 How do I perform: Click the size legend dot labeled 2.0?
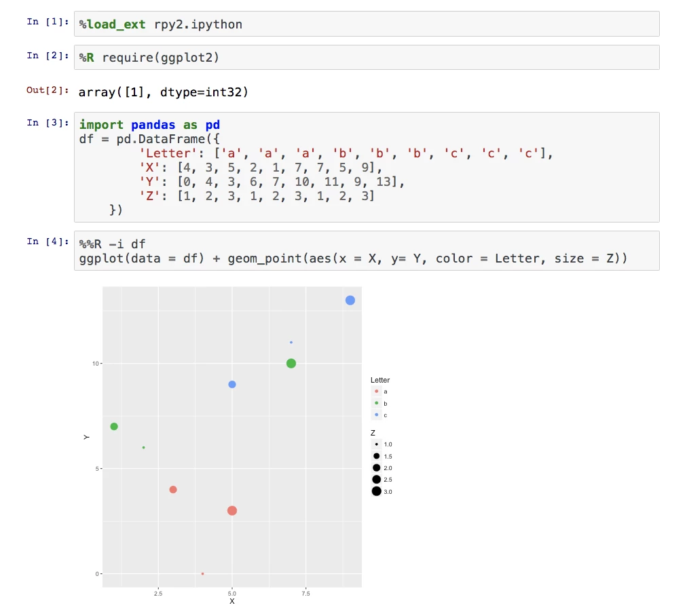[x=376, y=468]
